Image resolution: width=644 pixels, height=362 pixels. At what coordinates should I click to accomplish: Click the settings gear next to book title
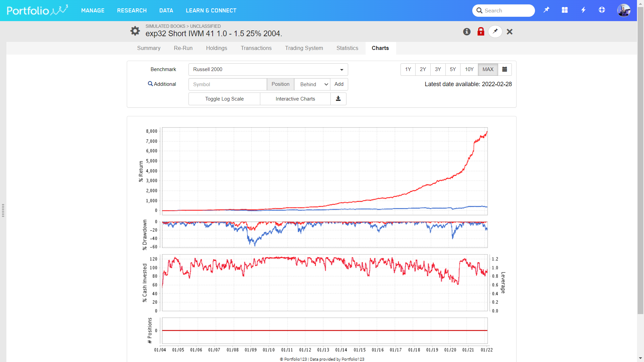point(135,31)
